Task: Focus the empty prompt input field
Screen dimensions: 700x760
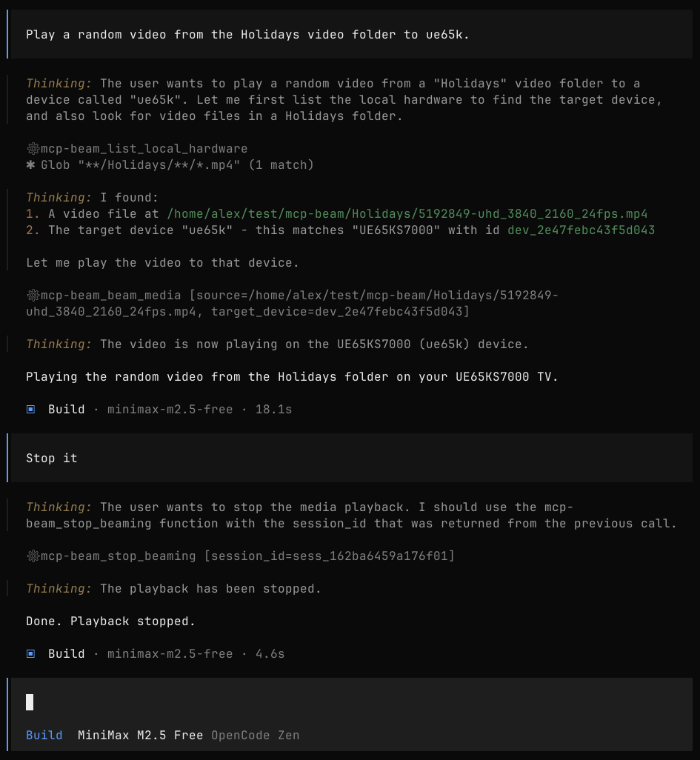Action: coord(350,702)
